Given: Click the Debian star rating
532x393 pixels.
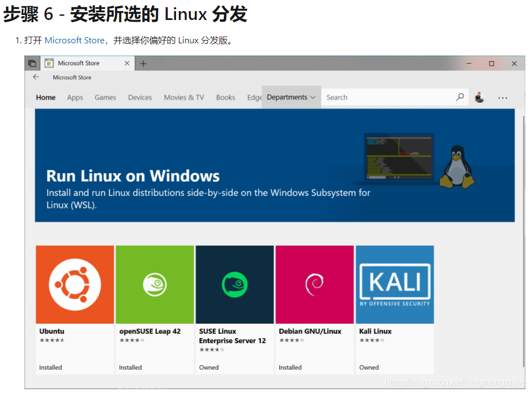Looking at the screenshot, I should pyautogui.click(x=292, y=340).
